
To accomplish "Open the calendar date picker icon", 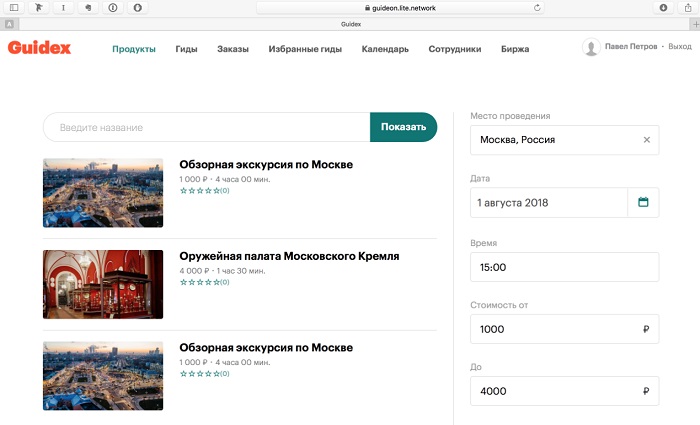I will pos(643,202).
